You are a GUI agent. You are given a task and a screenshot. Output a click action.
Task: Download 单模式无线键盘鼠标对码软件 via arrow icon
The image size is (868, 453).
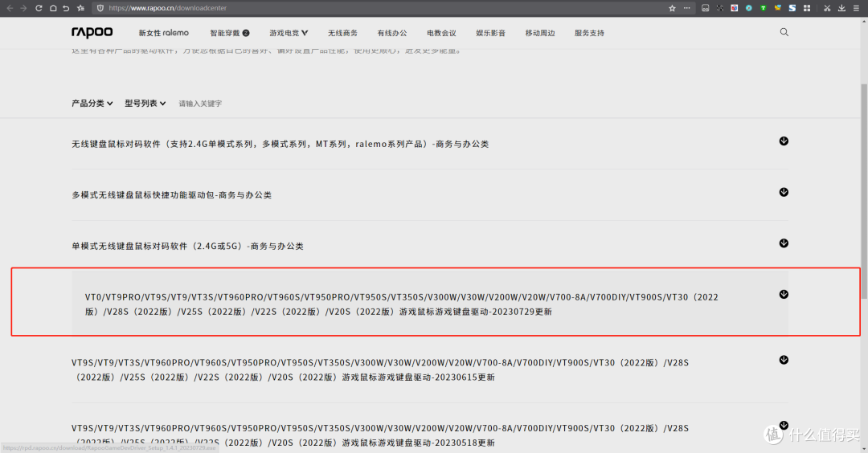coord(784,243)
